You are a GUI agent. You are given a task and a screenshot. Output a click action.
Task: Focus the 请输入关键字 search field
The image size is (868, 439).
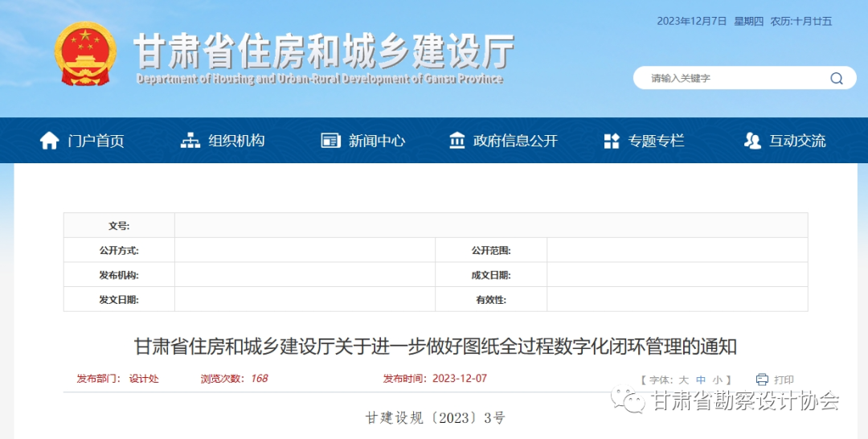[x=731, y=79]
